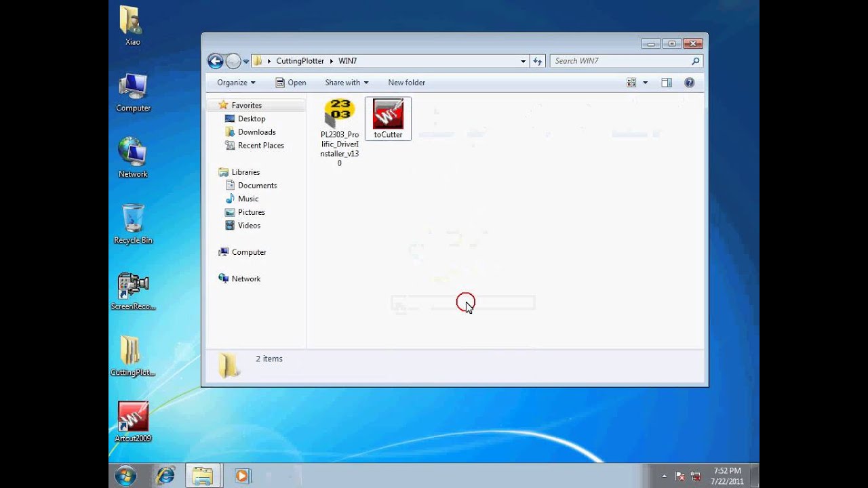Image resolution: width=868 pixels, height=488 pixels.
Task: Select Network in the navigation pane
Action: [246, 279]
